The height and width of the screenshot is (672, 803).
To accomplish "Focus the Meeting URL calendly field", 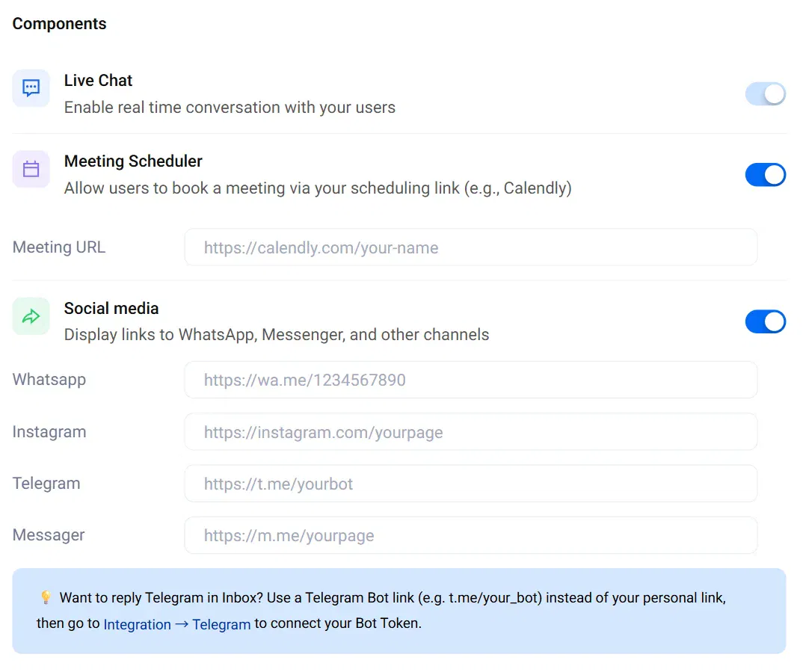I will 470,247.
